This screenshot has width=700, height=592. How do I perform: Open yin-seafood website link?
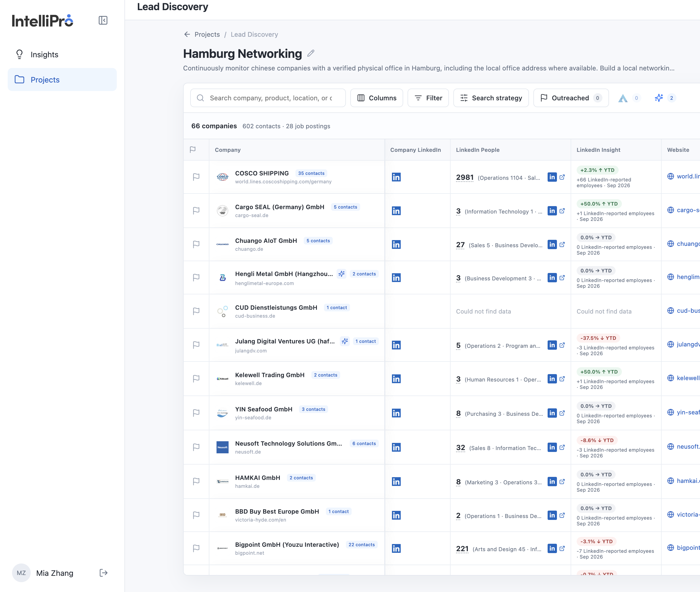coord(684,412)
